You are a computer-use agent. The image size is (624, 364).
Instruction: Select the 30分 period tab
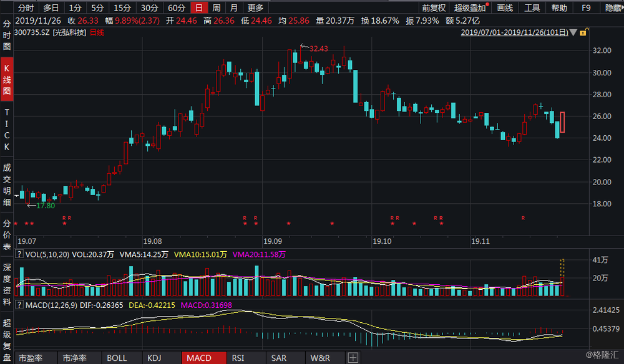[149, 7]
